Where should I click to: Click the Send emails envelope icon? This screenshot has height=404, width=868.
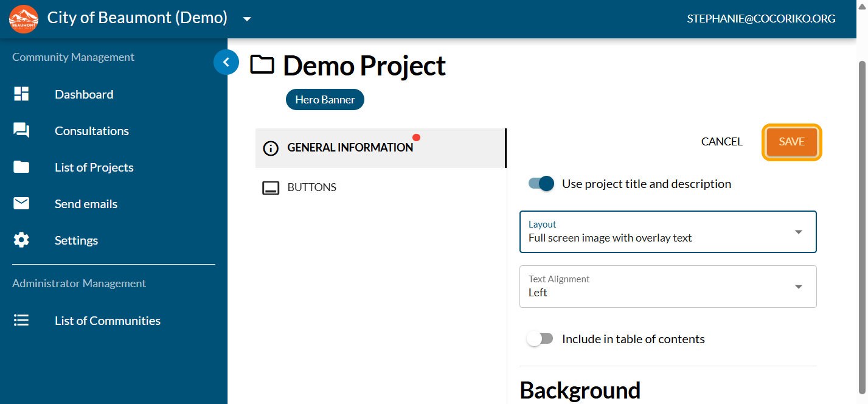tap(21, 204)
